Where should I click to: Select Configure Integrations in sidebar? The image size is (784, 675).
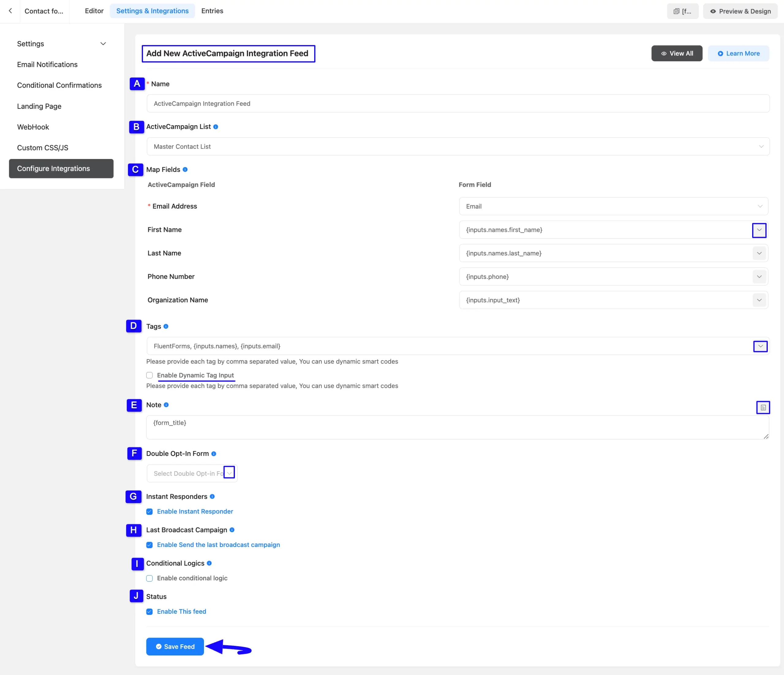[61, 169]
